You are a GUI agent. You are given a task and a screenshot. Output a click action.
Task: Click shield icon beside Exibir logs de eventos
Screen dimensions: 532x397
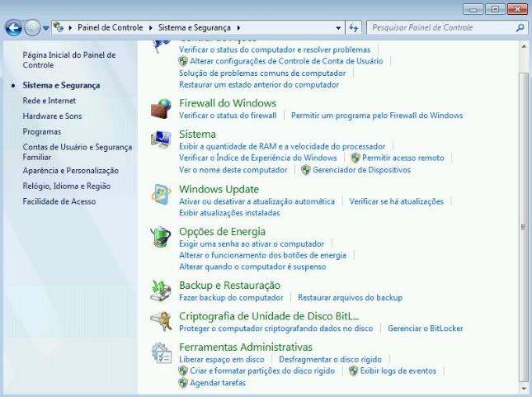coord(353,371)
